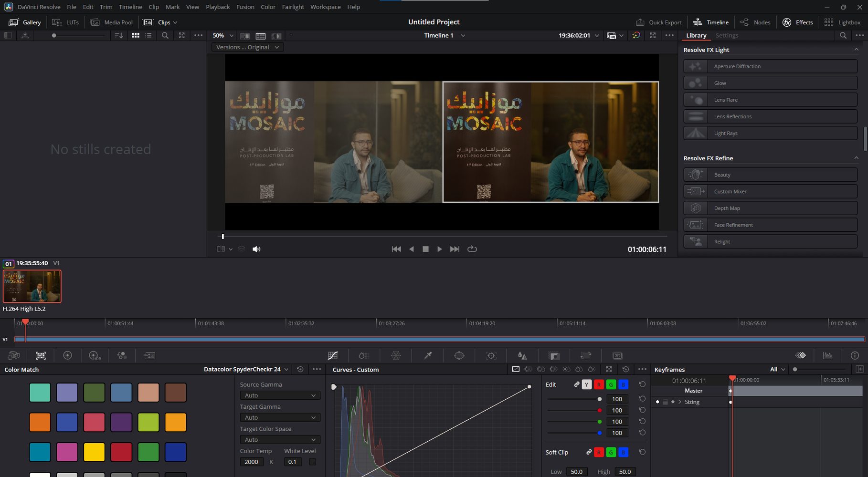Open the Timeline 1 selector dropdown

pyautogui.click(x=463, y=35)
